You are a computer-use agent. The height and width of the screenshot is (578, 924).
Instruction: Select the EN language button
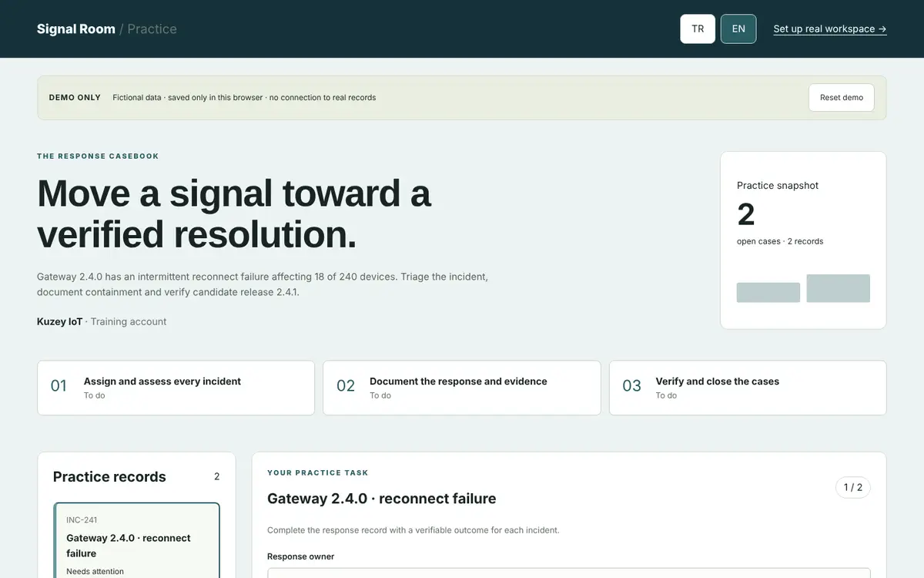[x=738, y=29]
